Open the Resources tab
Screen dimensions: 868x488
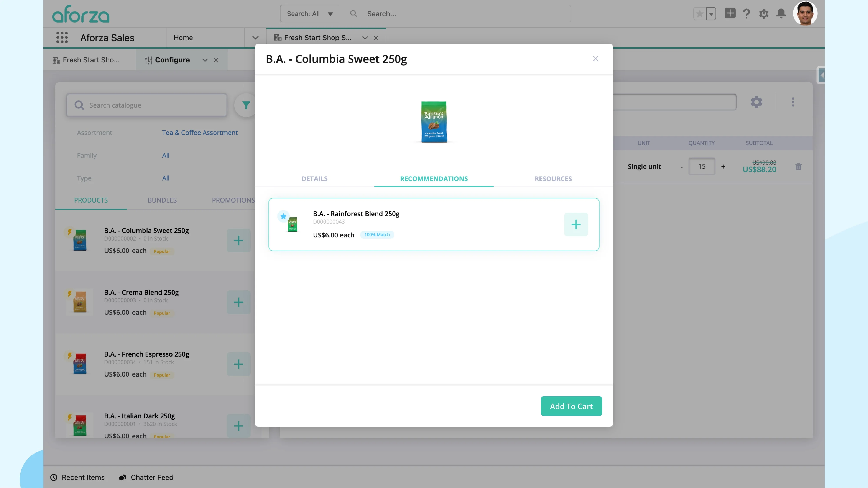click(553, 178)
